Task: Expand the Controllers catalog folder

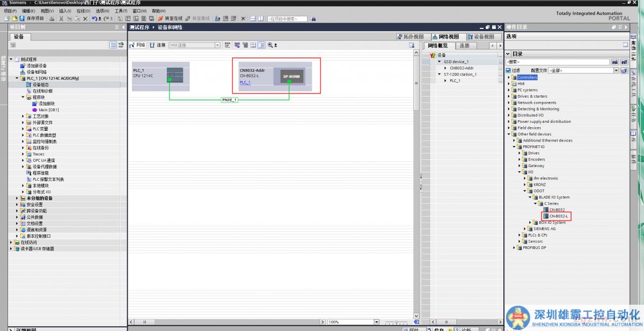Action: click(x=509, y=77)
